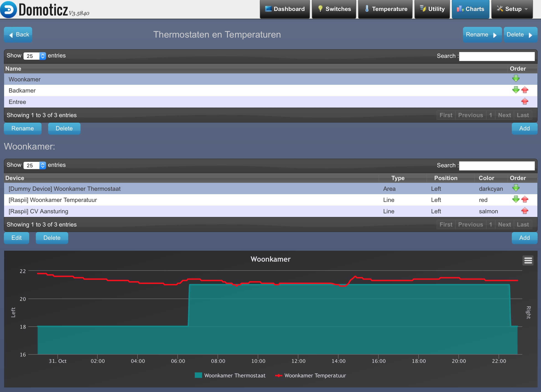
Task: Toggle Woonkamer Thermostaat series in legend
Action: tap(230, 375)
